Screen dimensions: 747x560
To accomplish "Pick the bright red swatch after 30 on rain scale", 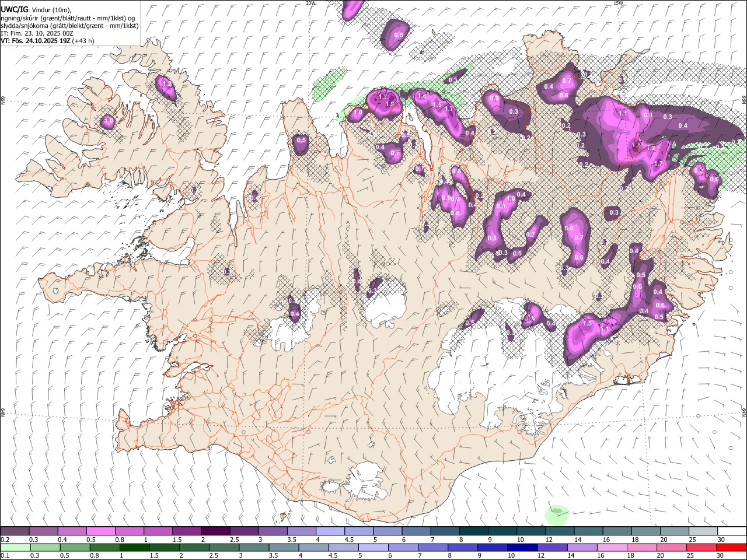I will click(x=731, y=547).
